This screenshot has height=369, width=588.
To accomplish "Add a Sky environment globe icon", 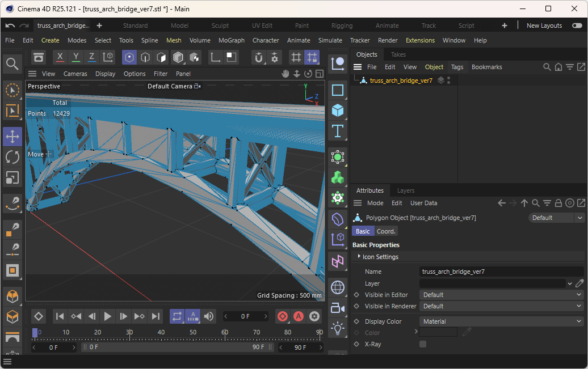I will tap(338, 288).
